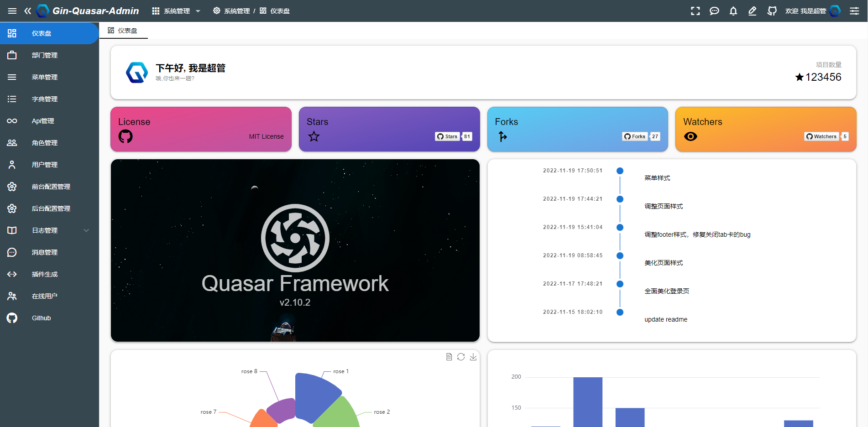The image size is (868, 427).
Task: Click the star icon on the Stars card
Action: coord(314,136)
